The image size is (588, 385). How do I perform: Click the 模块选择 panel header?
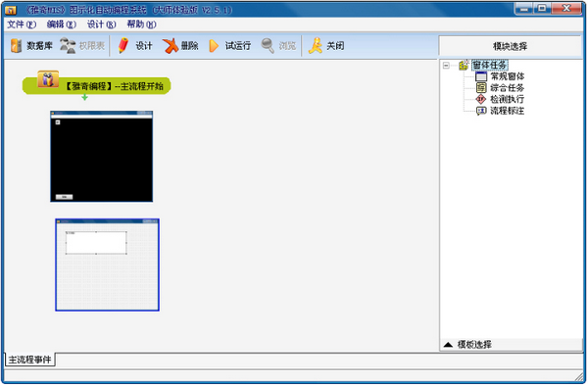coord(510,46)
